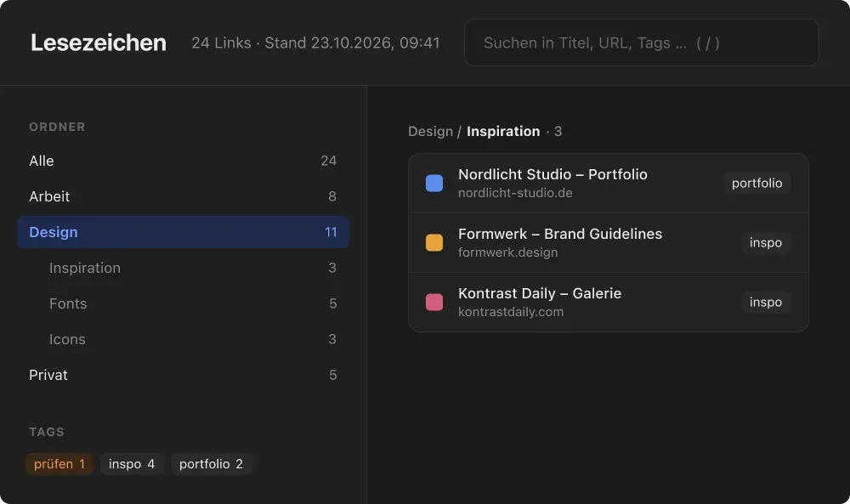Click the blue favicon of Nordlicht Studio
This screenshot has width=850, height=504.
tap(434, 184)
